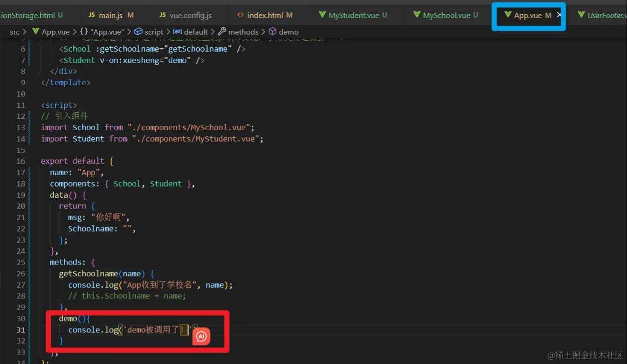Viewport: 627px width, 364px height.
Task: Open the demo breadcrumb segment
Action: tap(284, 32)
